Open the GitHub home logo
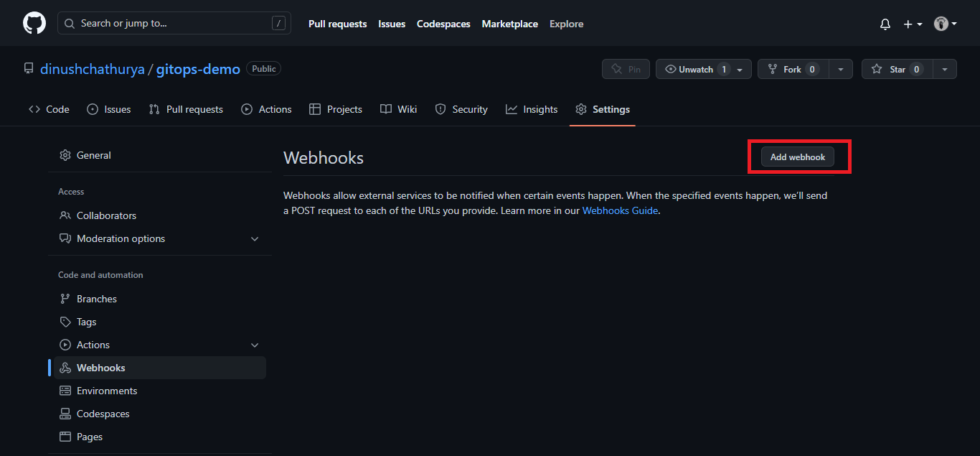 pyautogui.click(x=34, y=22)
